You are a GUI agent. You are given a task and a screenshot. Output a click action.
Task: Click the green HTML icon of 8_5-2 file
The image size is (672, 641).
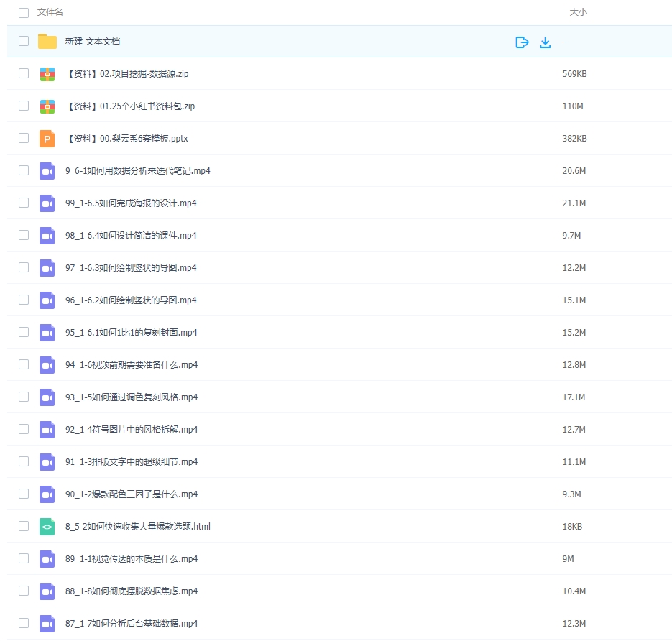click(47, 526)
